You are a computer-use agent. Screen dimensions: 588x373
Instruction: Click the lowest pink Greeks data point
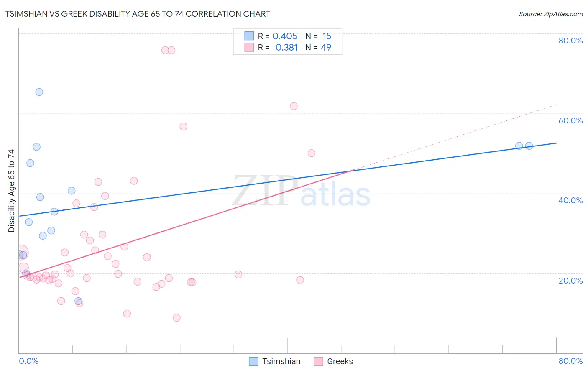tap(176, 318)
